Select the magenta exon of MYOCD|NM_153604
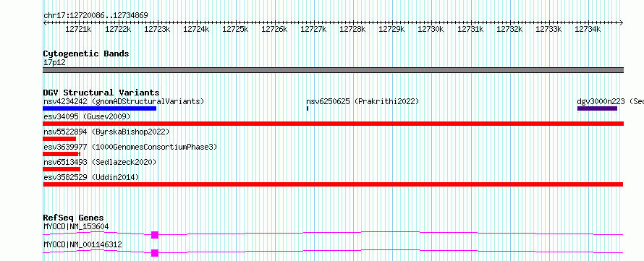The width and height of the screenshot is (644, 261). (x=154, y=235)
